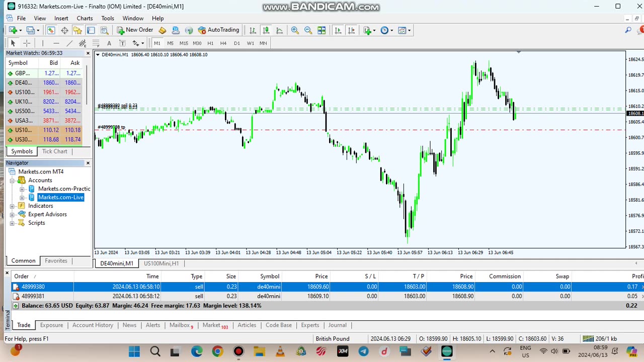Expand the Scripts tree node
Image resolution: width=644 pixels, height=362 pixels.
tap(12, 223)
